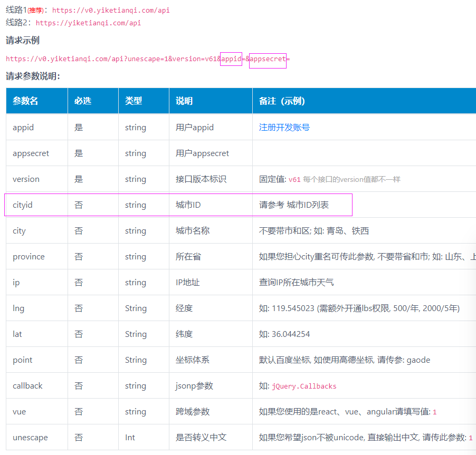Select the outlined cityid parameter row
Screen dimensions: 476x455
coord(179,205)
